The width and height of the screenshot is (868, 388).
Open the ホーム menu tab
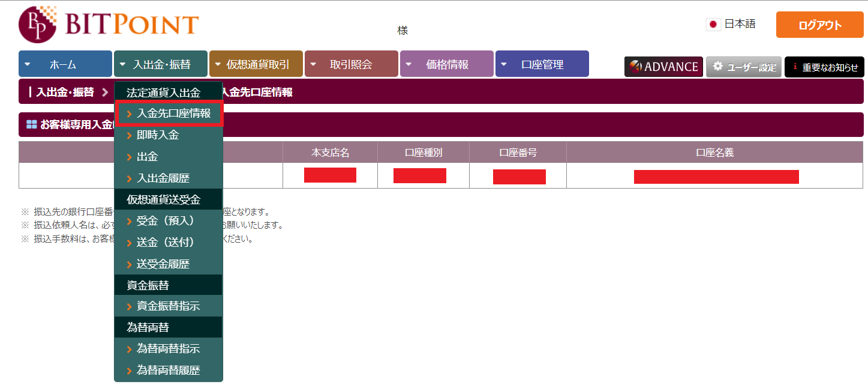click(65, 64)
